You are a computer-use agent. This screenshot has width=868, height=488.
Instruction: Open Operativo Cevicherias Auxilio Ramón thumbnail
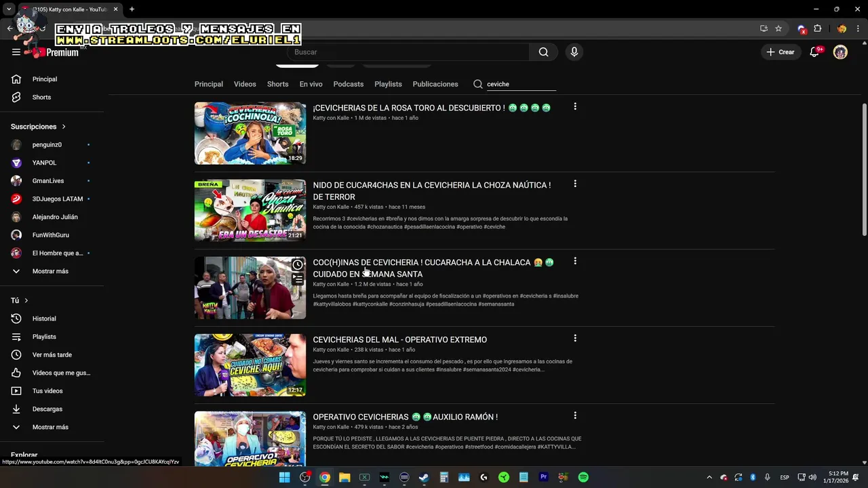250,439
